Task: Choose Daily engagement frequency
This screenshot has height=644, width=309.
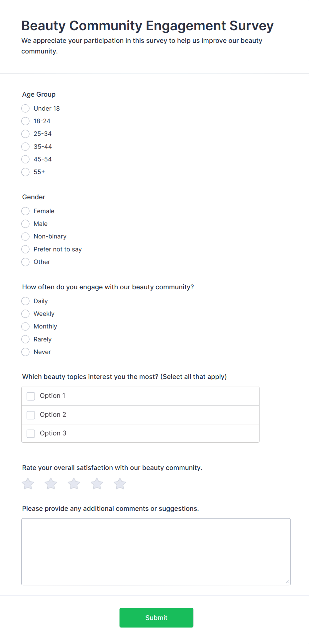Action: [26, 301]
